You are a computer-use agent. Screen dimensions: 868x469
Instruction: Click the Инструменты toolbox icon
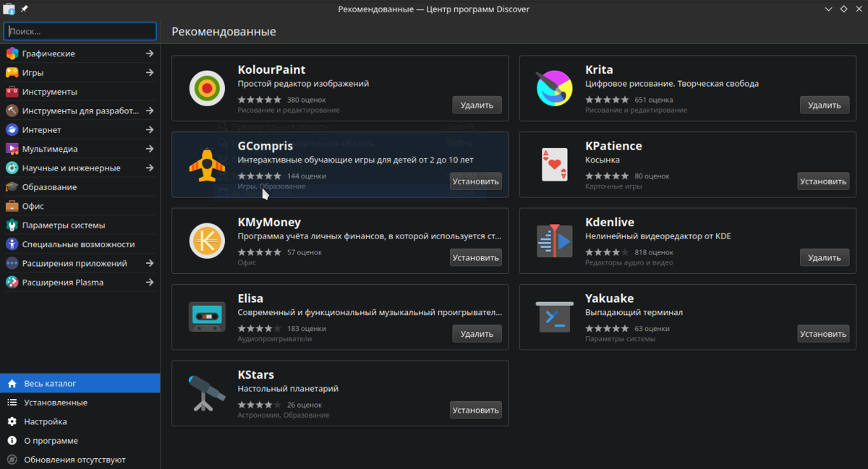tap(12, 92)
